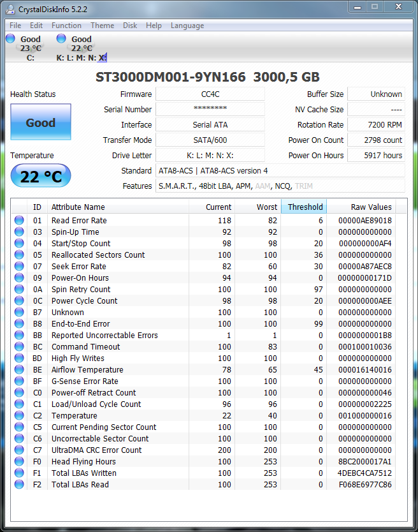Click status orb for Power-On Hours row

click(x=19, y=277)
